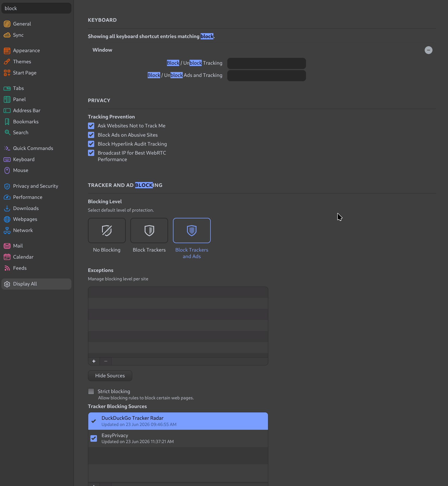
Task: Uncheck Block Hyperlink Audit Tracking
Action: coord(91,144)
